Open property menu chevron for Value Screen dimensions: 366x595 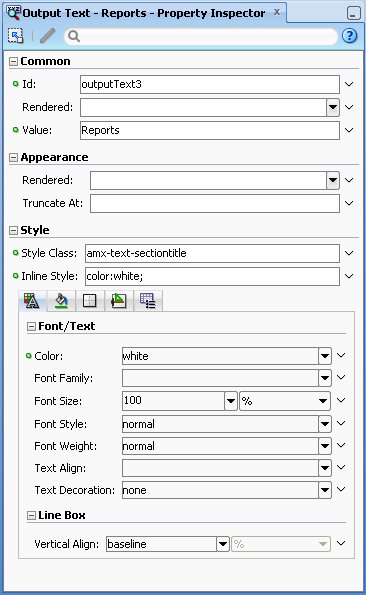point(349,130)
